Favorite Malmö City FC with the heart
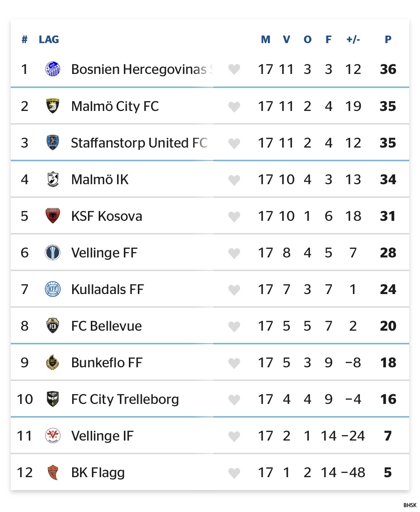Screen dimensions: 420x512 pos(234,107)
